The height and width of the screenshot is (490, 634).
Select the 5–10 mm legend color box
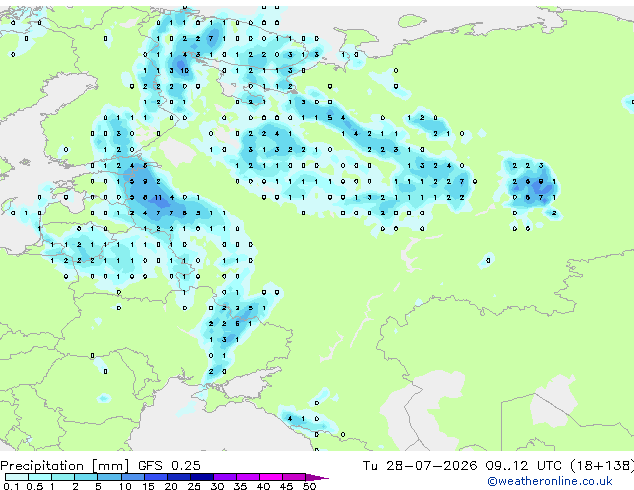[110, 477]
